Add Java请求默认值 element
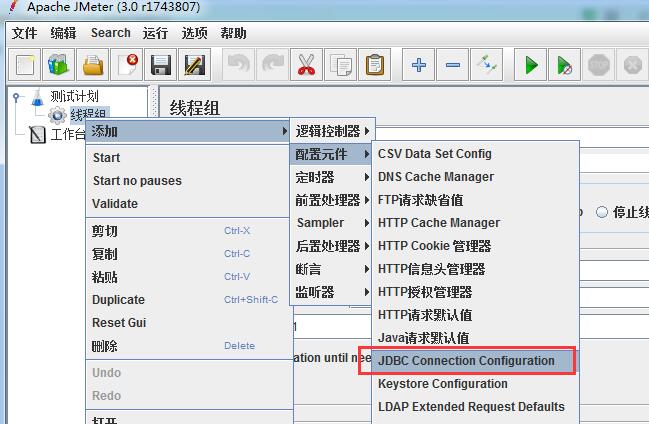 coord(475,338)
